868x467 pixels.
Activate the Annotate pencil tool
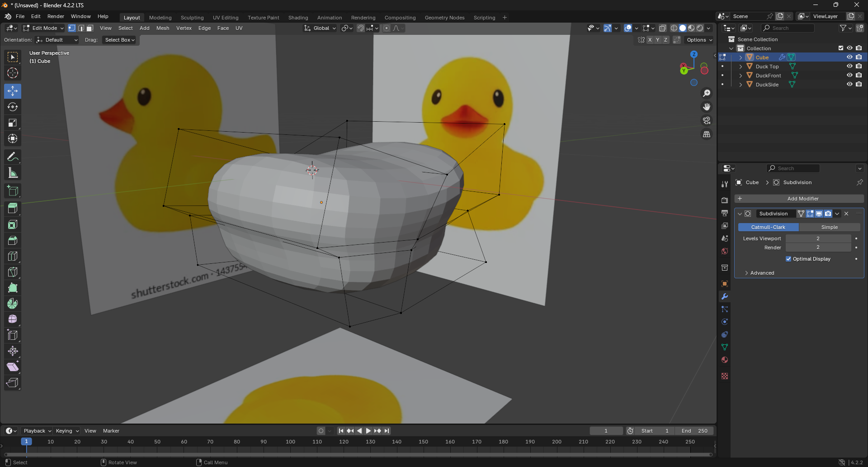[13, 157]
